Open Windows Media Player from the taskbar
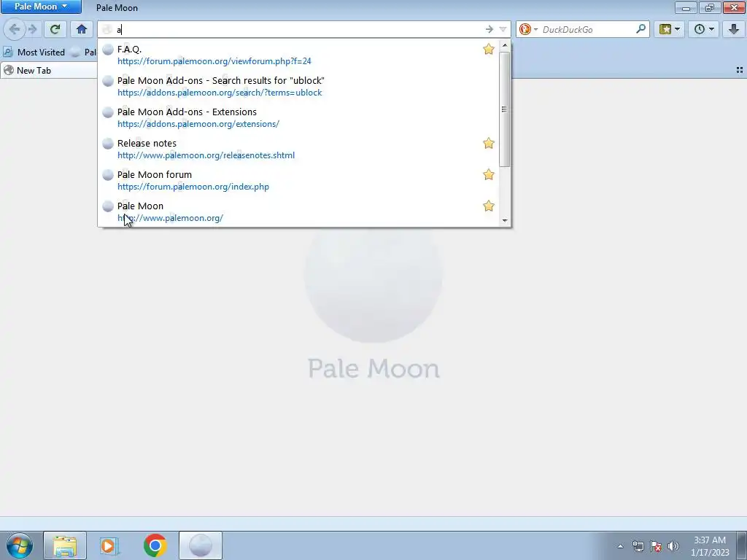Viewport: 747px width, 560px height. [109, 545]
